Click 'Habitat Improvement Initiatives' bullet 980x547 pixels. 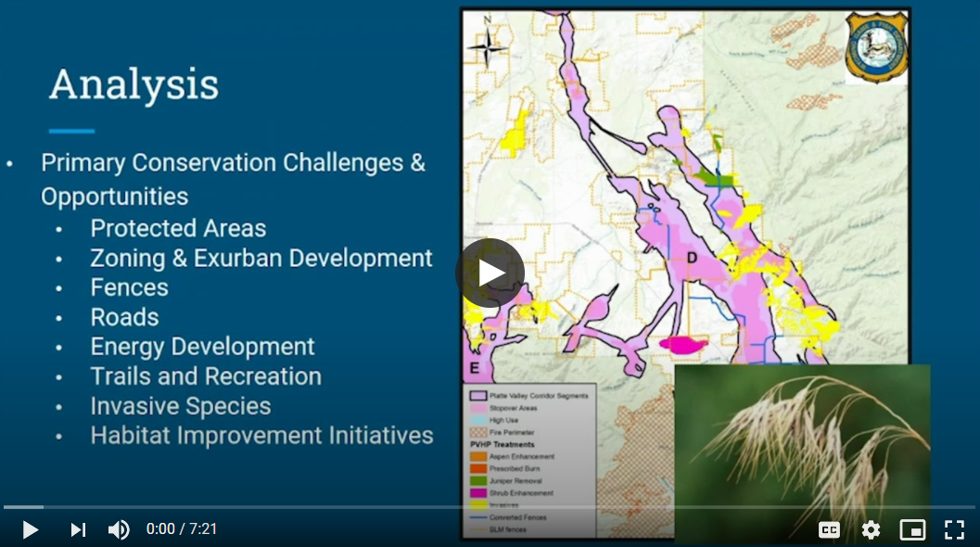pos(261,436)
